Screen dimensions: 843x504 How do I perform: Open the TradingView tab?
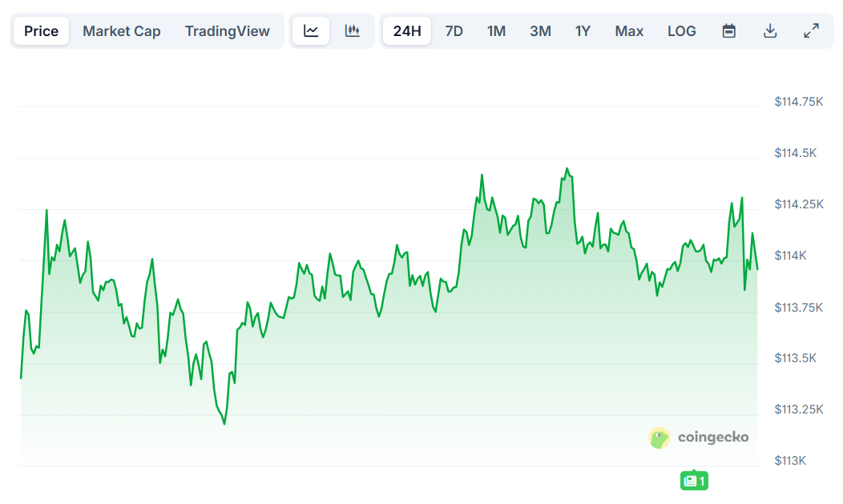(227, 30)
